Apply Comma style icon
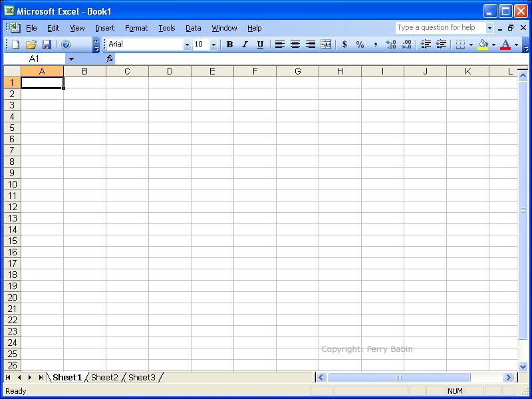The image size is (532, 399). (376, 45)
